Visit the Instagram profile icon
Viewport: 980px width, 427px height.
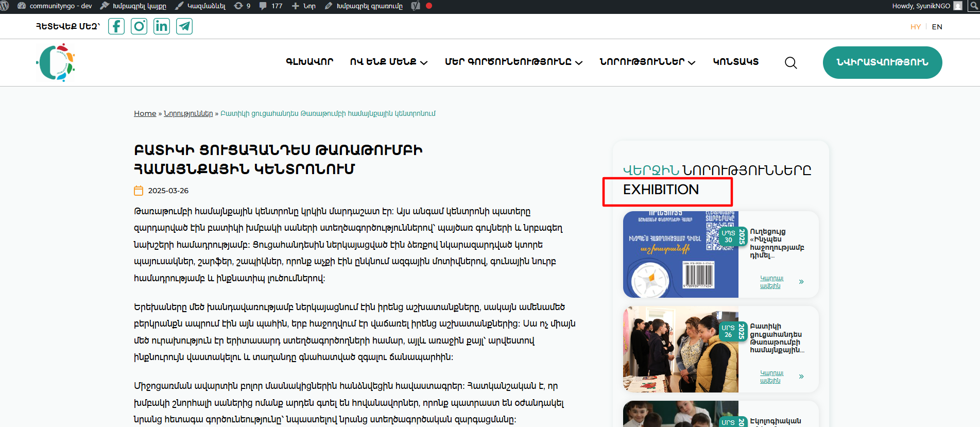[x=139, y=26]
